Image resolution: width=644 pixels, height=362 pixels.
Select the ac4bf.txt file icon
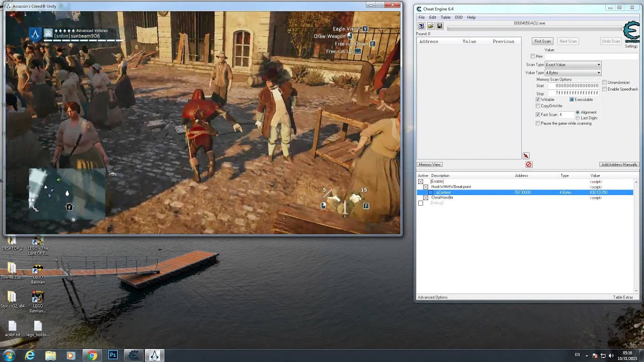coord(12,329)
